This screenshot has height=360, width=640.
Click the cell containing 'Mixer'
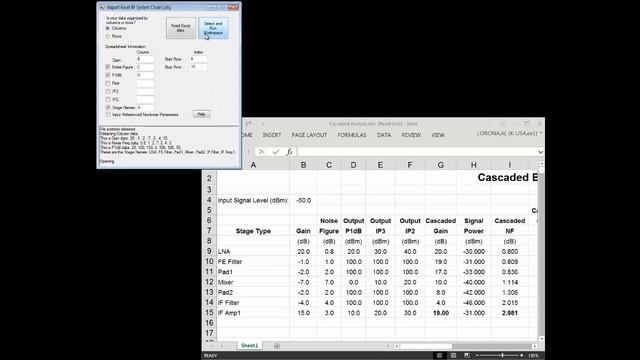253,282
